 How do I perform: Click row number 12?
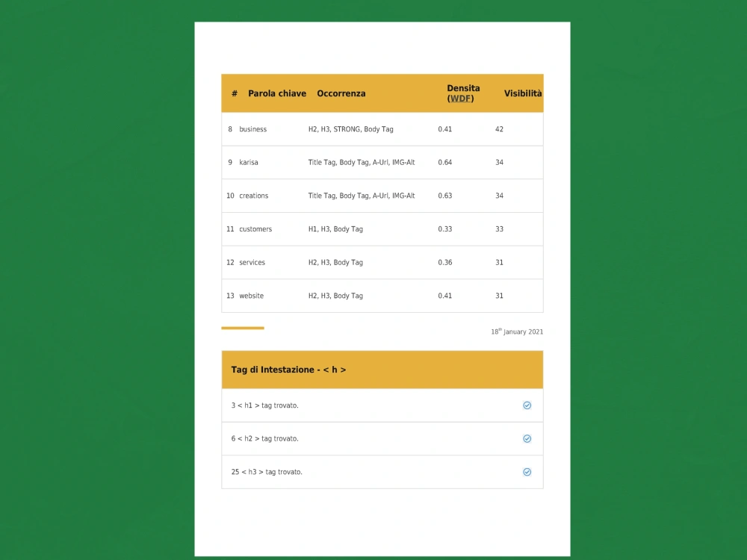coord(230,262)
